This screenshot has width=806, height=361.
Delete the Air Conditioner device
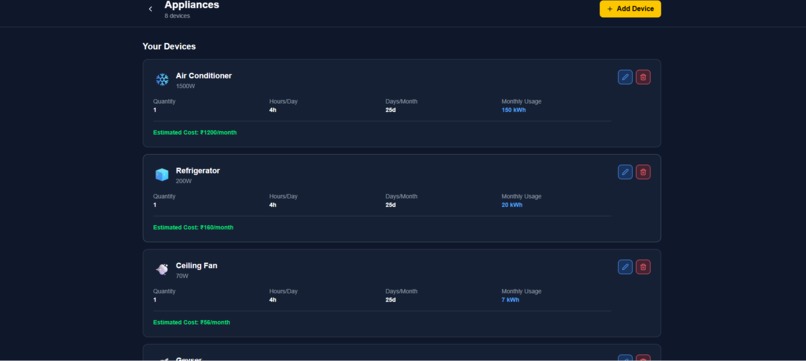tap(643, 77)
